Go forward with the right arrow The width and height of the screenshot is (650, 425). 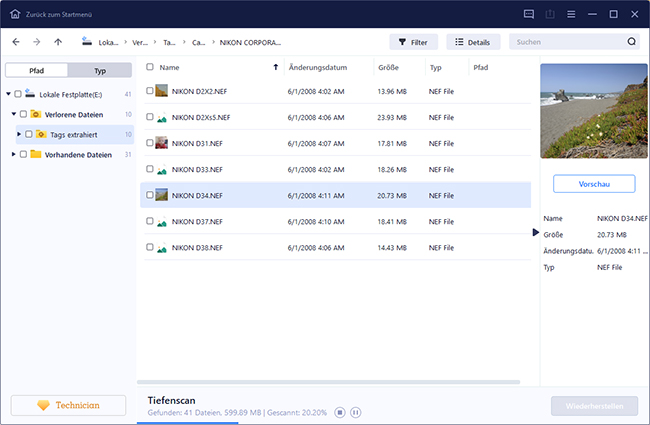tap(36, 42)
